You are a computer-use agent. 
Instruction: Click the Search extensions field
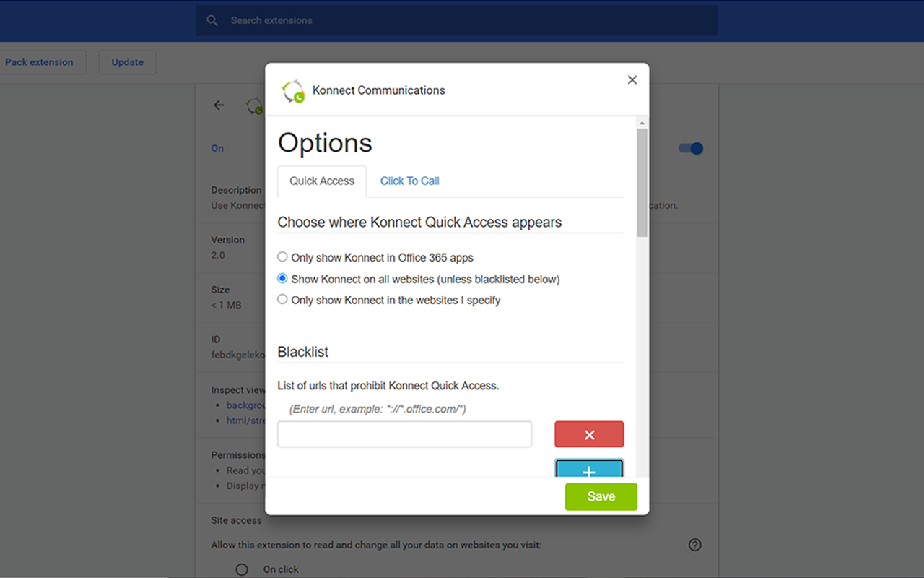(x=456, y=20)
